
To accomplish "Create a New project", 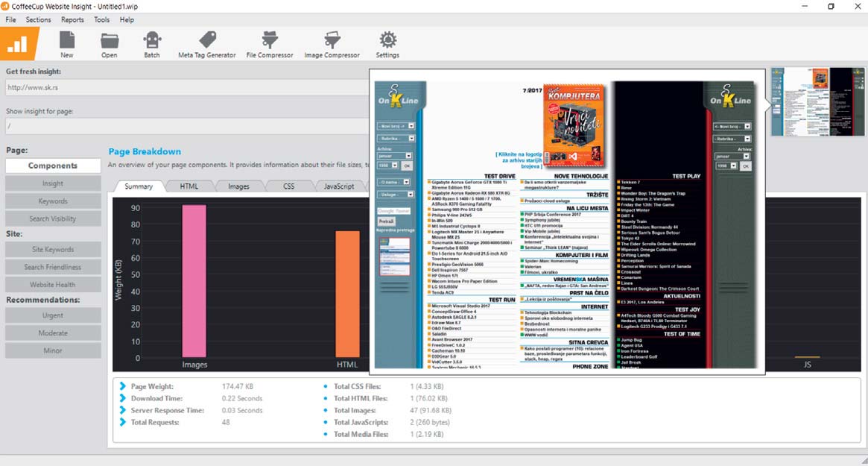I will click(67, 44).
